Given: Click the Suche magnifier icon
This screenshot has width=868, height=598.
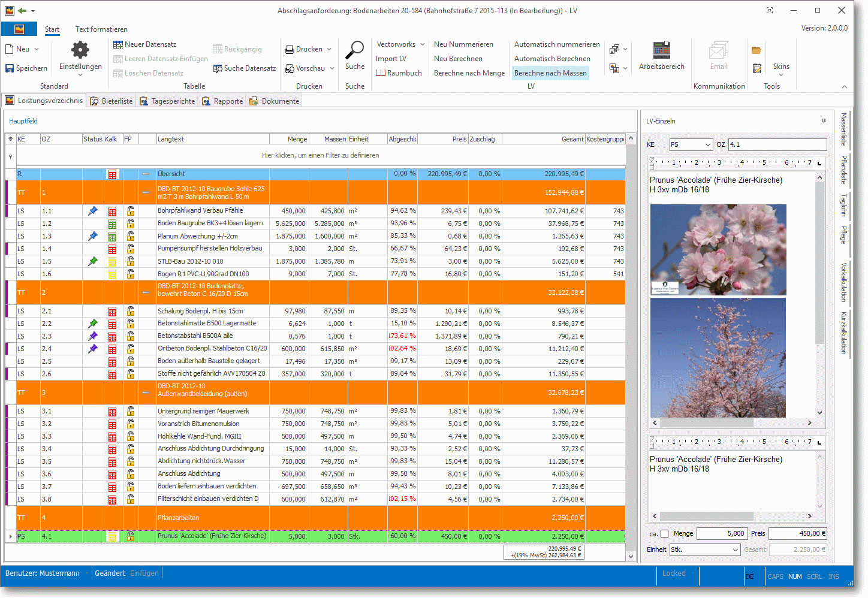Looking at the screenshot, I should [x=355, y=50].
